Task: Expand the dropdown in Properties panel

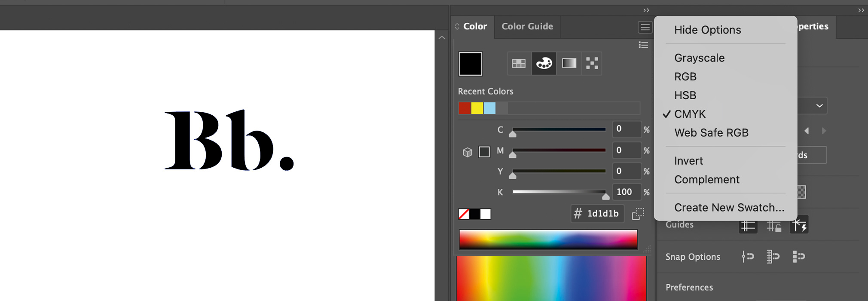Action: point(819,106)
